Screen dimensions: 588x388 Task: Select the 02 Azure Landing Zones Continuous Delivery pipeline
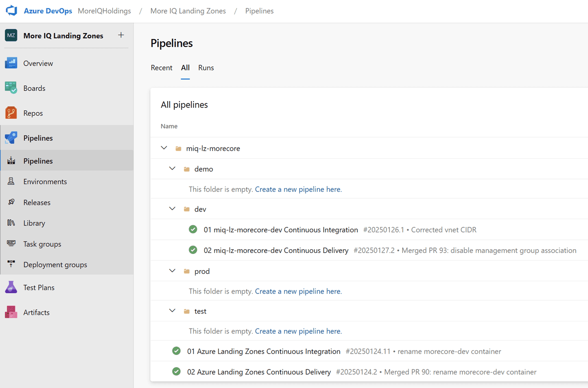(259, 371)
